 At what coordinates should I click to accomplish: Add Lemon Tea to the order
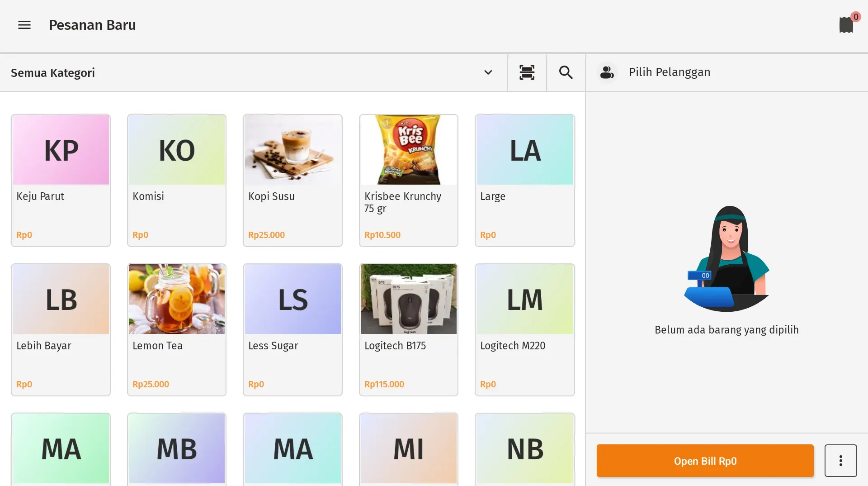click(177, 329)
